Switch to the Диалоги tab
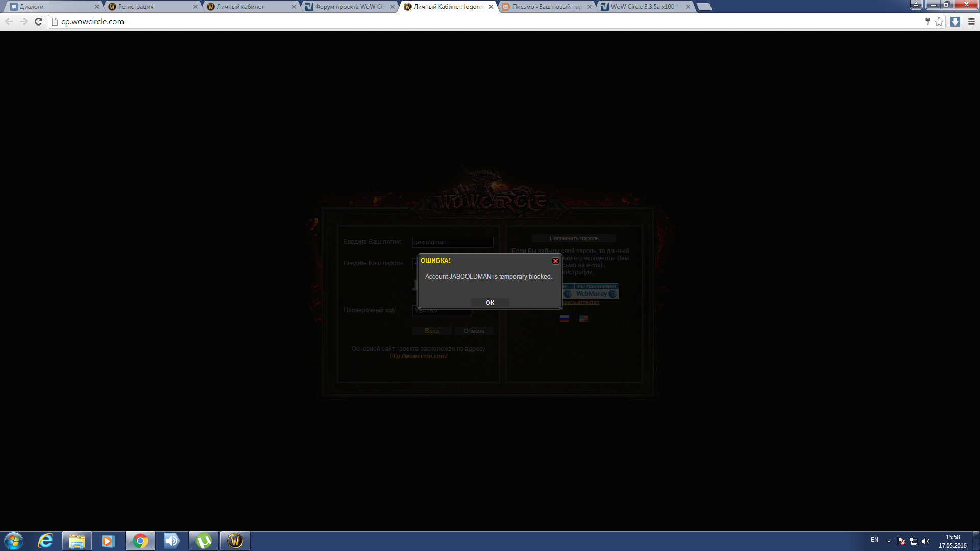980x551 pixels. tap(51, 7)
